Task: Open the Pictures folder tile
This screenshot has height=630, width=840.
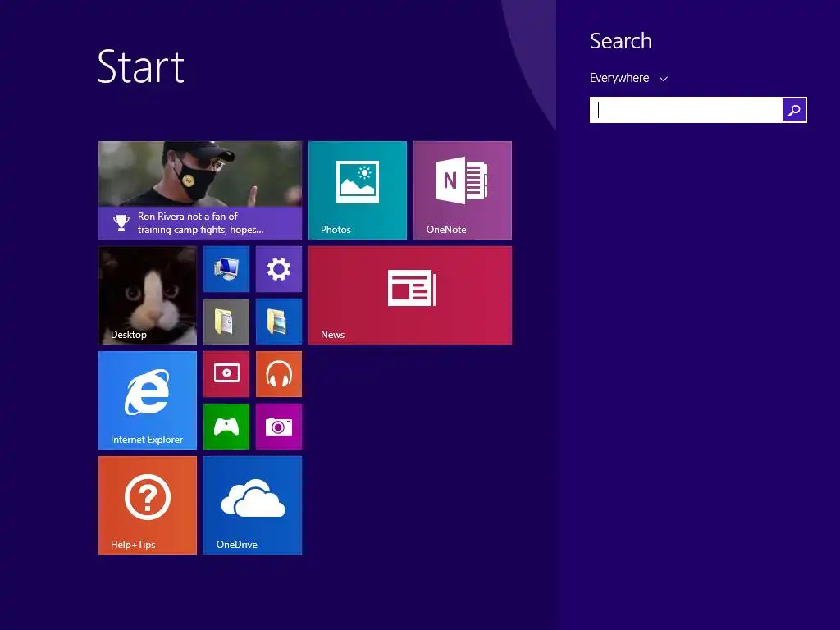Action: [x=279, y=322]
